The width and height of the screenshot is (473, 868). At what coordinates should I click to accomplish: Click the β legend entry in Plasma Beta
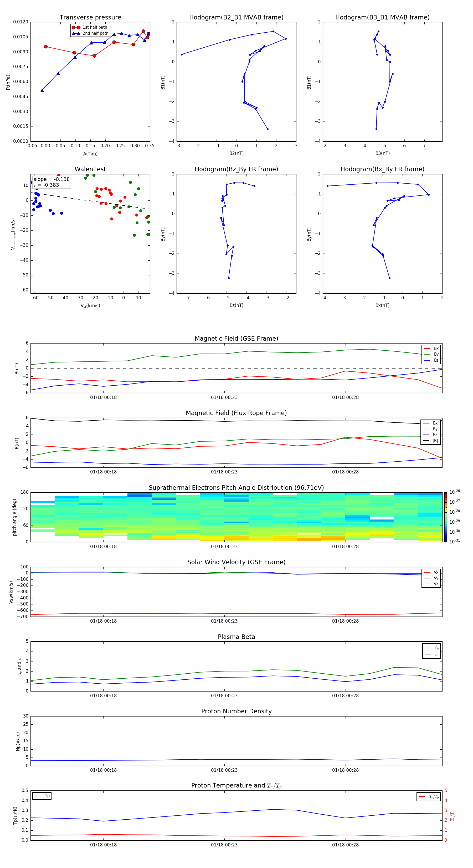(431, 654)
